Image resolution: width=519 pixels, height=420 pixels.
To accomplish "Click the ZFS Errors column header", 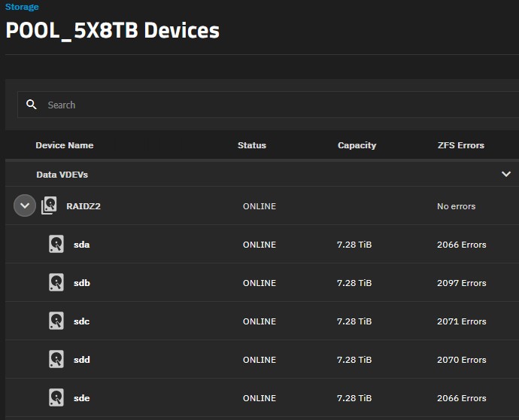I will click(x=461, y=145).
